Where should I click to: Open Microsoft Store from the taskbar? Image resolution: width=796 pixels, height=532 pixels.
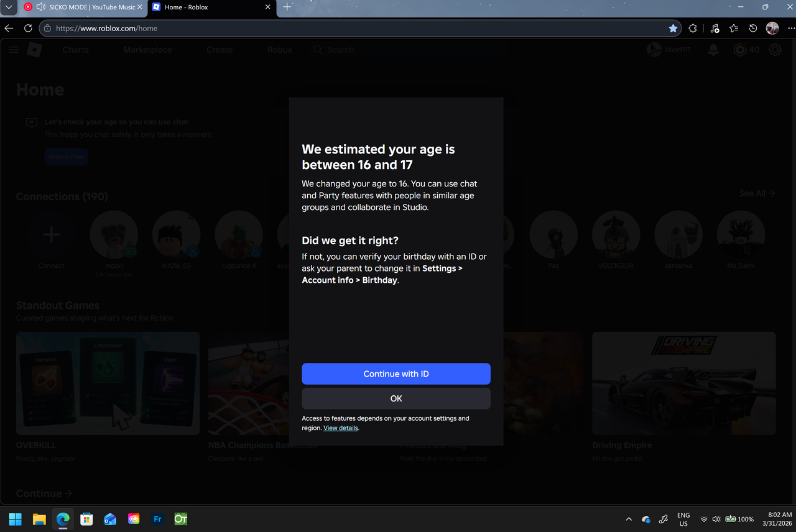tap(86, 519)
